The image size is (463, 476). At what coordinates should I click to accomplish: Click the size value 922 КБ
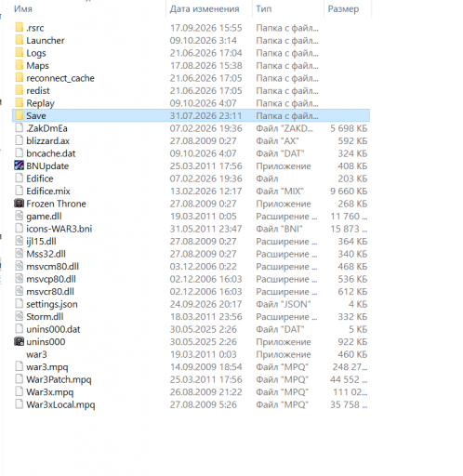tap(352, 341)
